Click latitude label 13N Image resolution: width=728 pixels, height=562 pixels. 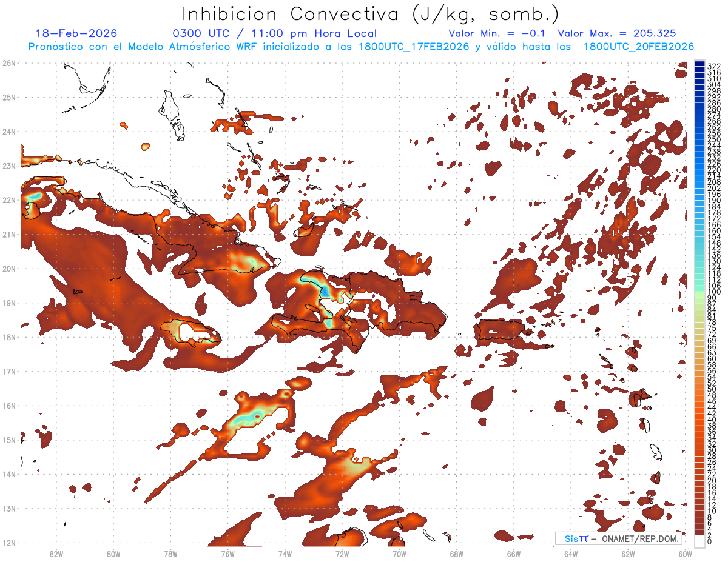coord(9,508)
